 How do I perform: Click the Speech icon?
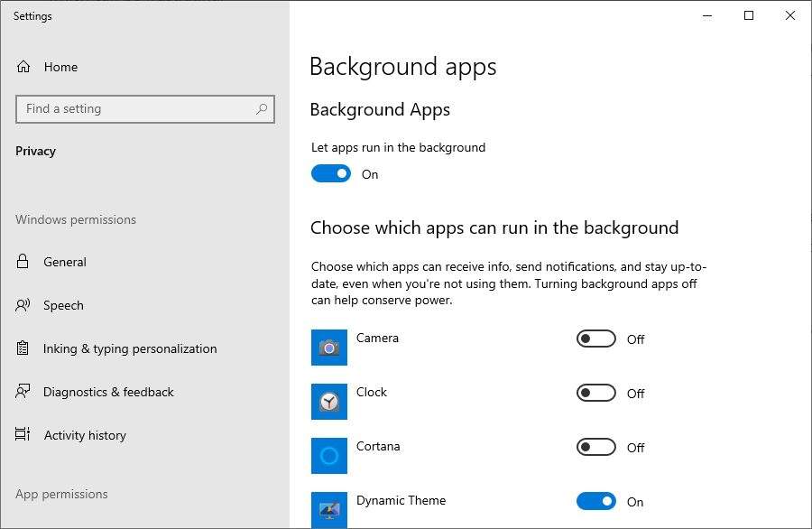pyautogui.click(x=23, y=305)
